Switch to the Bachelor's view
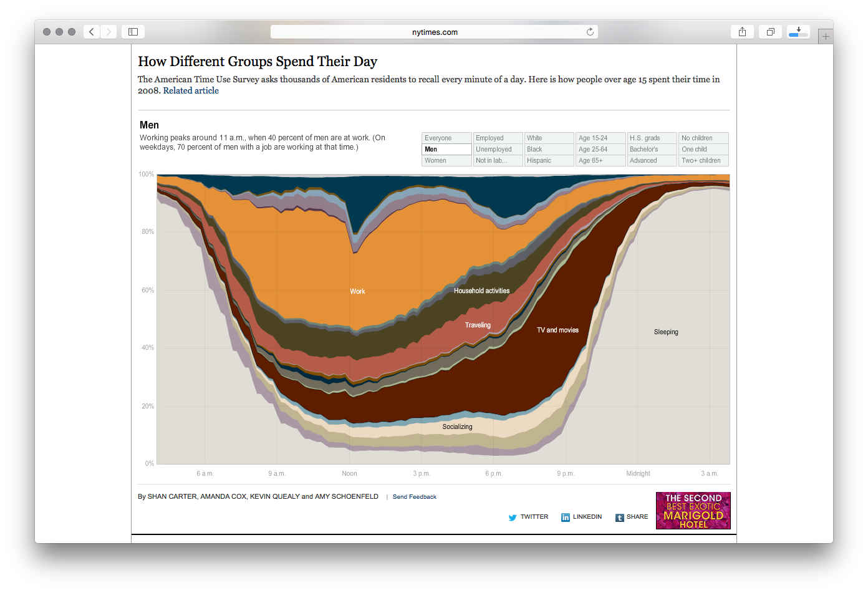 coord(651,149)
